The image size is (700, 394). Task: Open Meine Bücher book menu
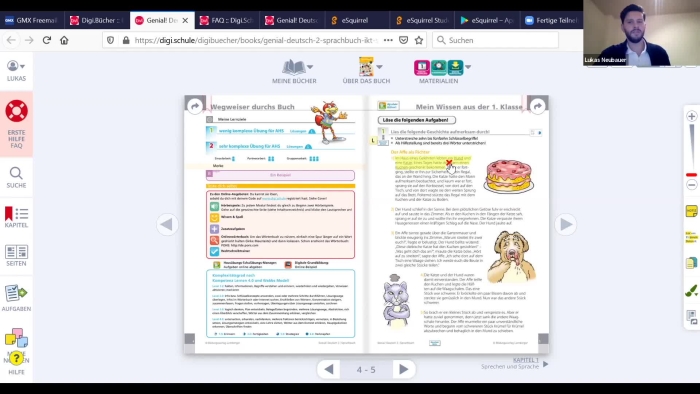click(x=294, y=71)
